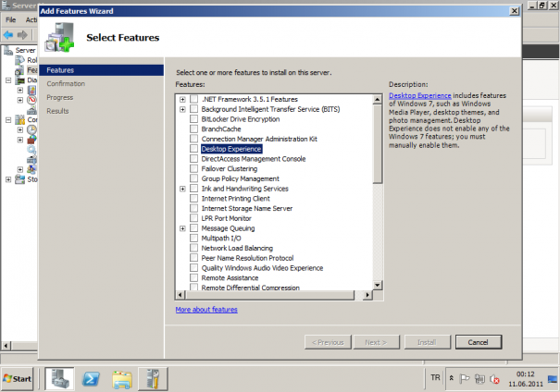Click the features list scroll down arrow

(x=378, y=285)
